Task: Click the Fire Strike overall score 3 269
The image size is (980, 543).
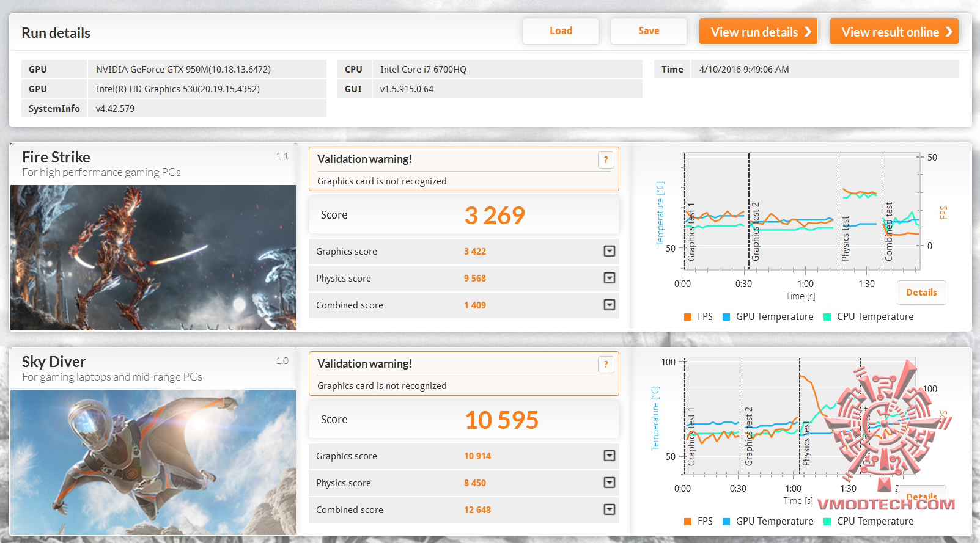Action: (495, 216)
